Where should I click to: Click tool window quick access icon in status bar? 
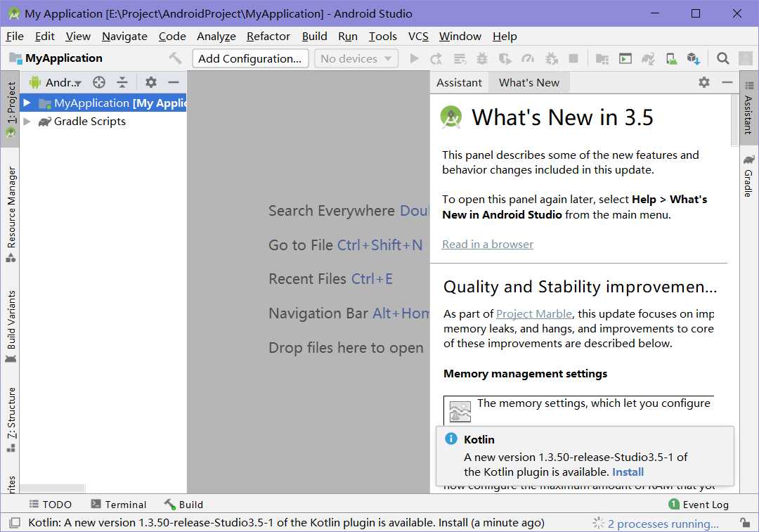coord(15,523)
